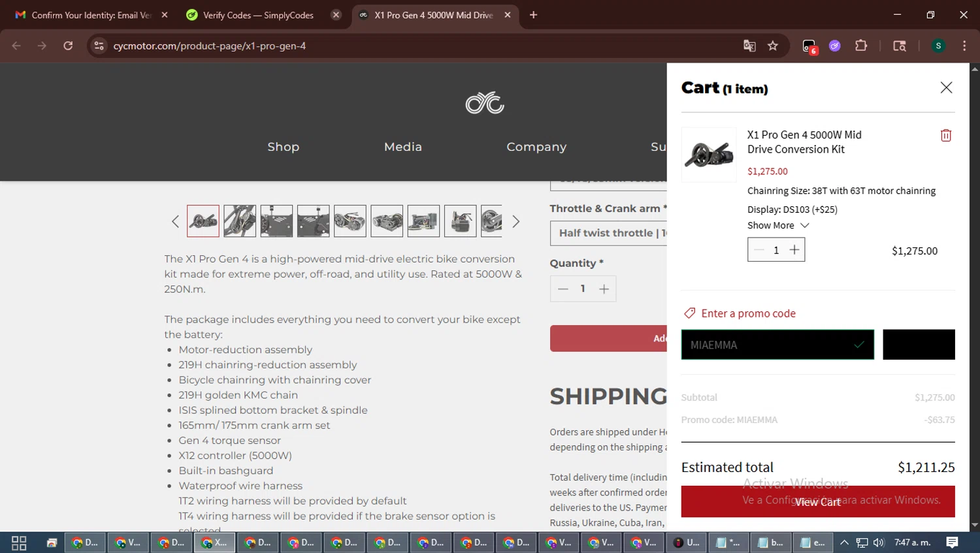Close the X1 Pro Gen 4 tab
This screenshot has height=553, width=980.
tap(508, 15)
